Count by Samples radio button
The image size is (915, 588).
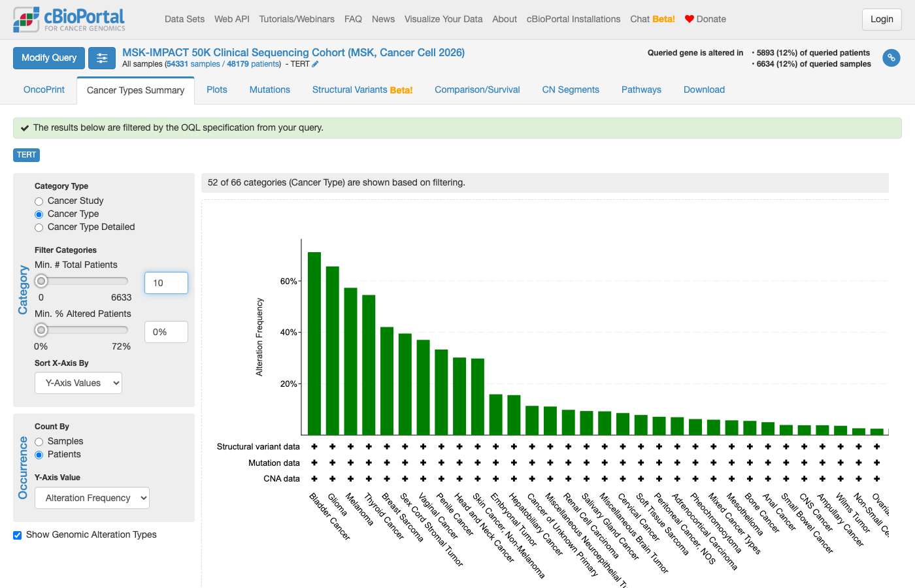(x=39, y=442)
